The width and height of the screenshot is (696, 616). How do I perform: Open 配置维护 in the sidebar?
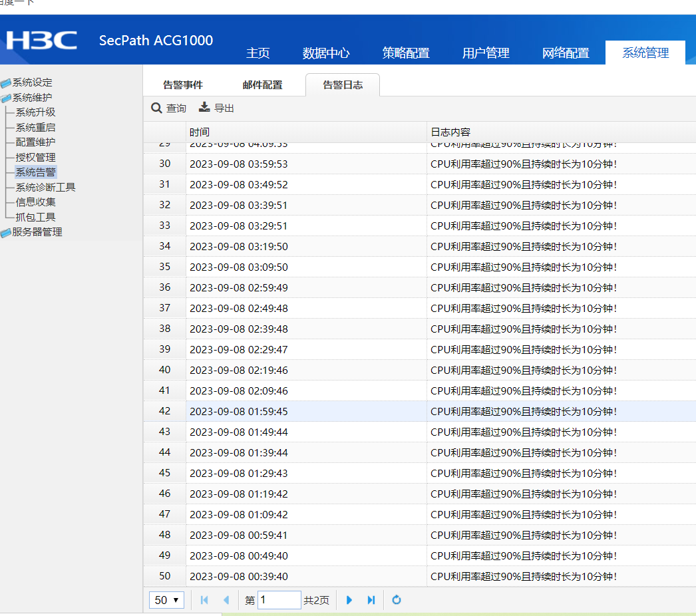pos(35,142)
